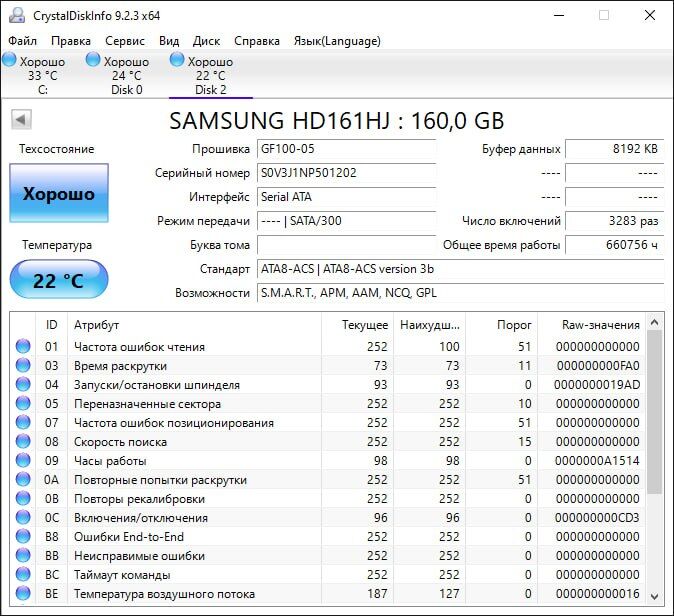
Task: Select the Disk 0 tab at 24 °C
Action: [126, 75]
